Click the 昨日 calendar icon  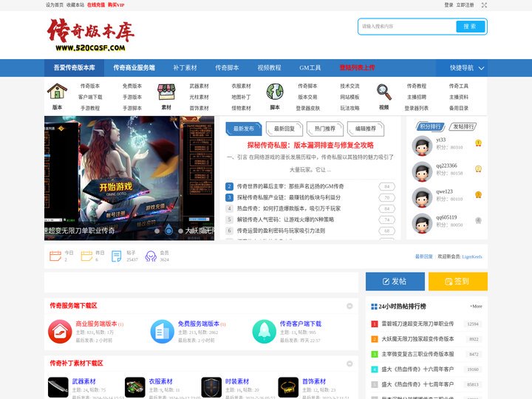(x=86, y=256)
